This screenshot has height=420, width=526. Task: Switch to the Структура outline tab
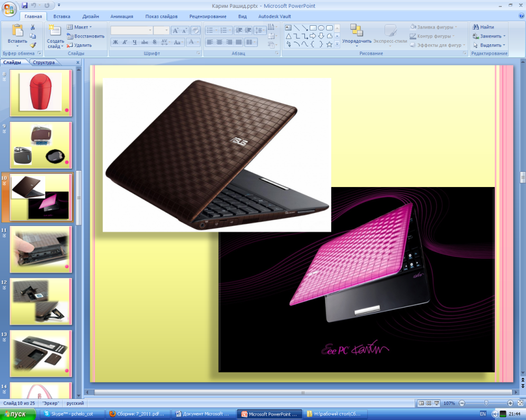[x=44, y=62]
